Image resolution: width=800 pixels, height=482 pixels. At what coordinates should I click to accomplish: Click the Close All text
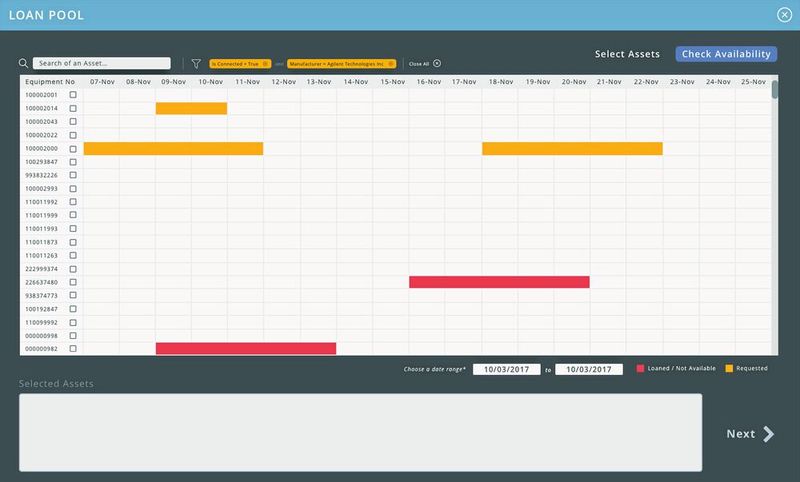(x=419, y=64)
